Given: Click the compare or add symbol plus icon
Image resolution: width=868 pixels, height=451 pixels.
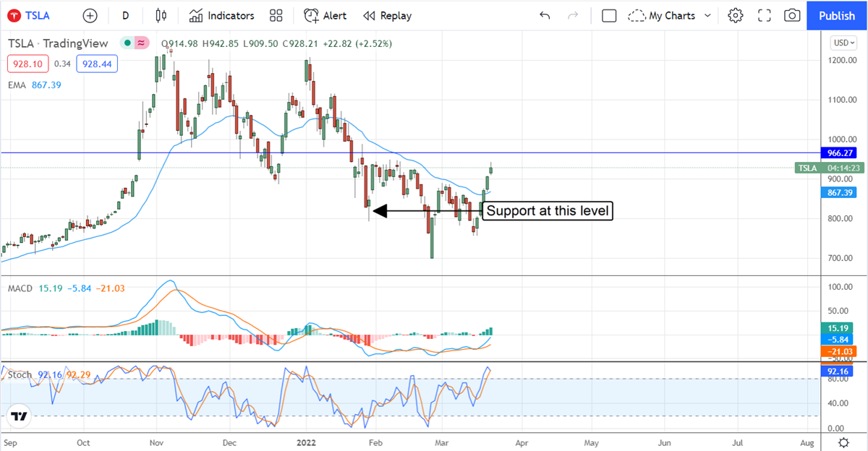Looking at the screenshot, I should point(90,15).
